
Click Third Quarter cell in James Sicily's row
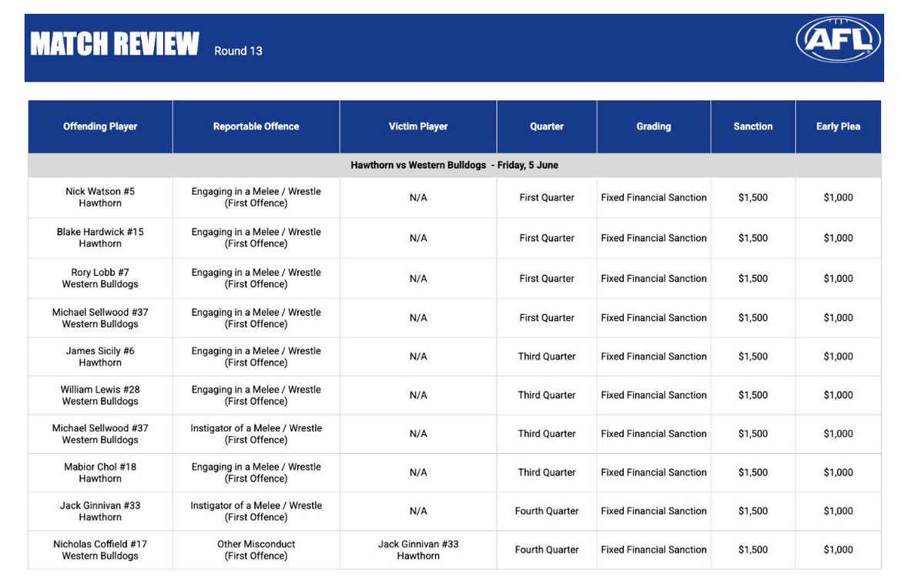click(x=547, y=357)
